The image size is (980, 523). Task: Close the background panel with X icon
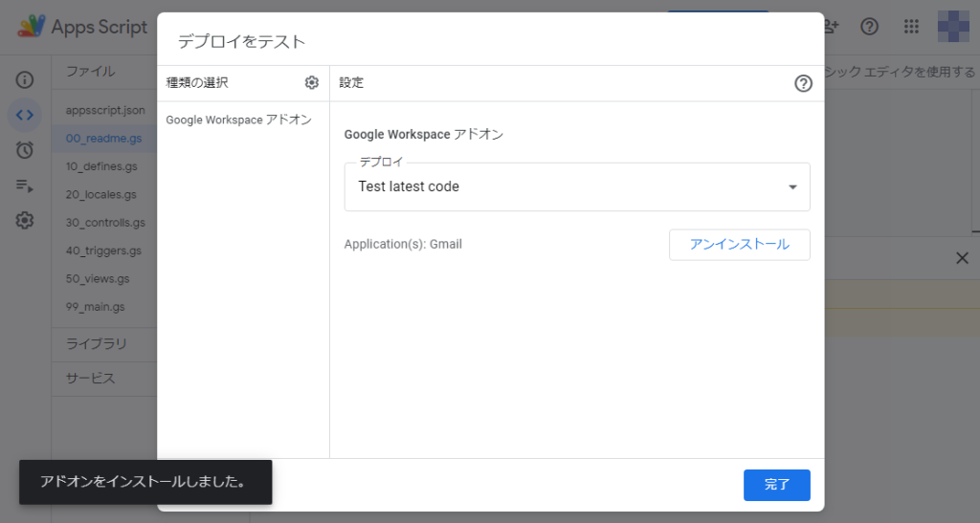962,258
